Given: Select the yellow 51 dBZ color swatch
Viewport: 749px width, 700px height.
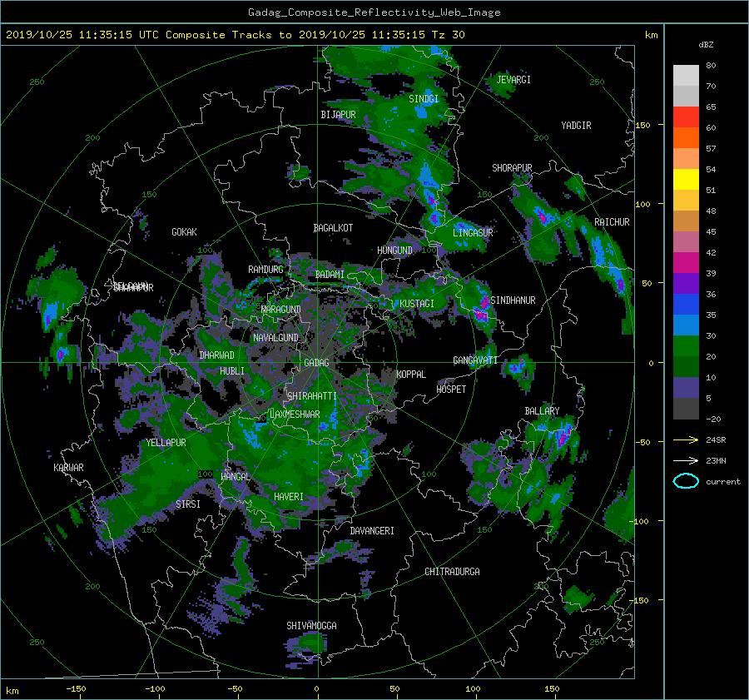Looking at the screenshot, I should click(x=686, y=180).
